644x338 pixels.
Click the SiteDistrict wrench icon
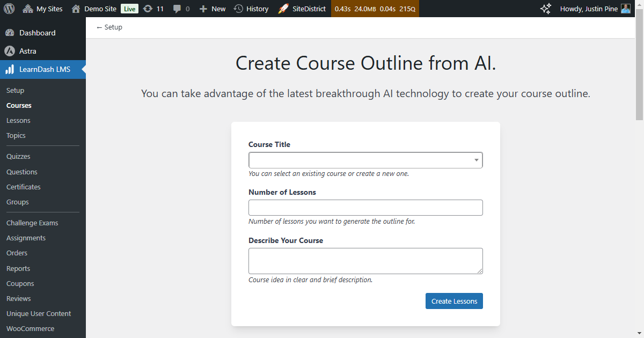(x=283, y=8)
